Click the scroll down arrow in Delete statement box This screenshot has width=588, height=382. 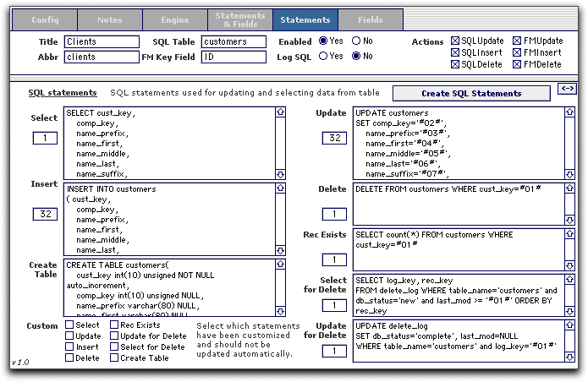pos(569,220)
